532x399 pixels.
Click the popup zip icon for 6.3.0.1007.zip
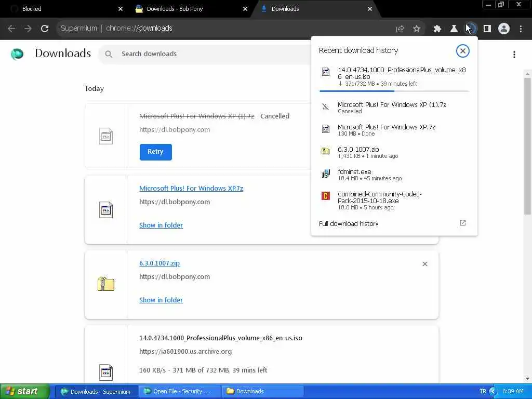pyautogui.click(x=326, y=151)
